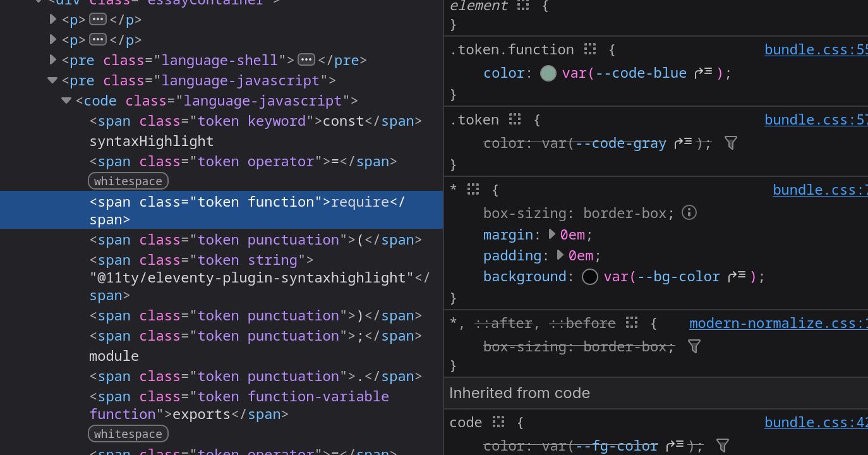Select the function-variable exports span

[239, 405]
